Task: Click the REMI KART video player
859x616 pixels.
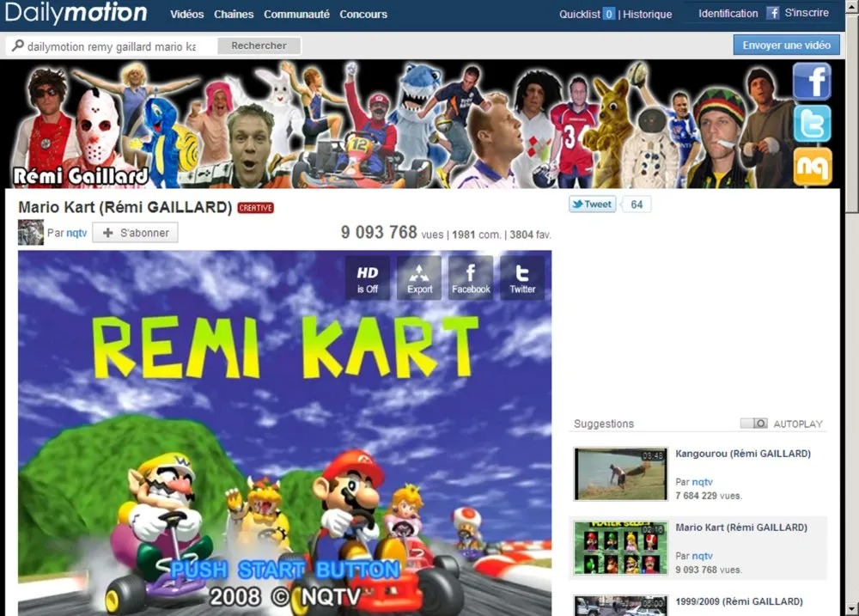Action: click(x=285, y=433)
